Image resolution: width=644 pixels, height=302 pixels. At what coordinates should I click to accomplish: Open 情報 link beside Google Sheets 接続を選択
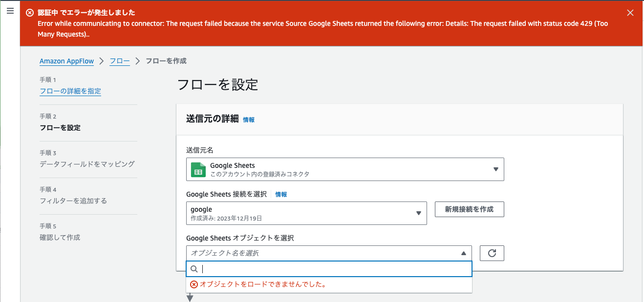click(281, 194)
